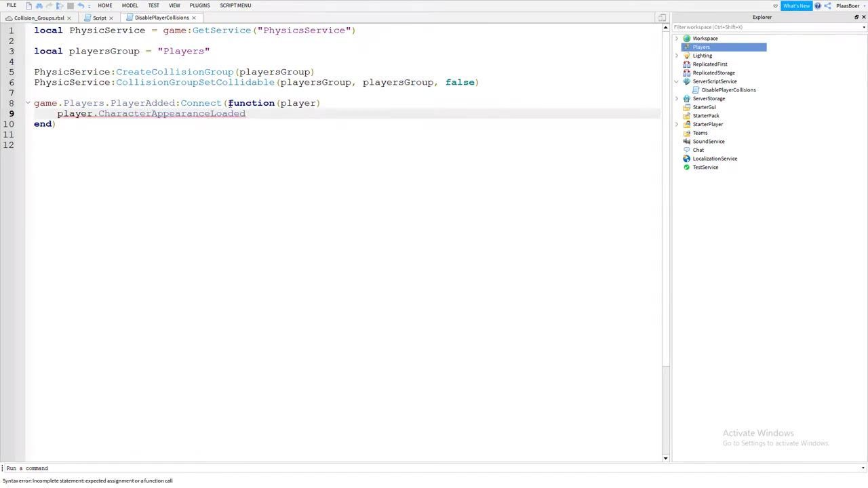This screenshot has height=488, width=868.
Task: Click the grey stop square toolbar icon
Action: [x=70, y=5]
